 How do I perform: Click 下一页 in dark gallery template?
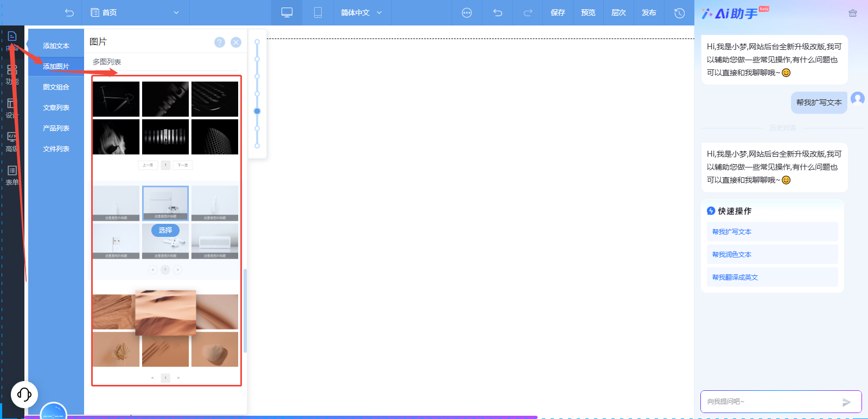coord(183,165)
